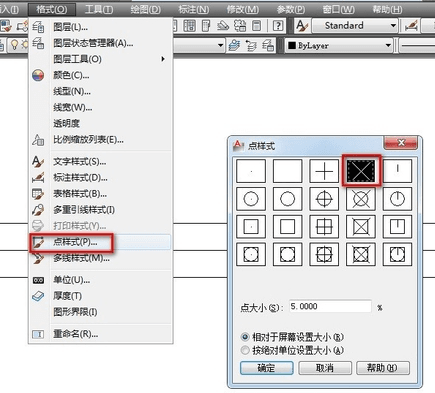The image size is (435, 393).
Task: Select the plain square-and-circle point style
Action: (x=288, y=255)
